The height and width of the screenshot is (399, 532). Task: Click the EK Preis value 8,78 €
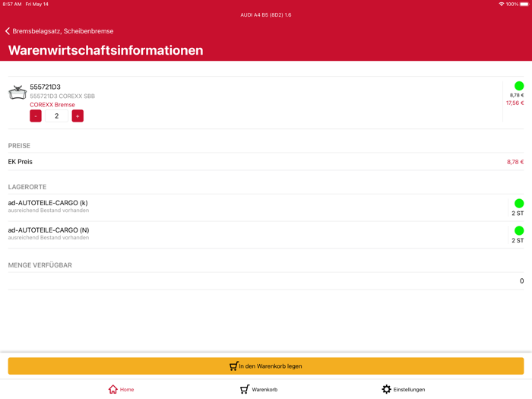(515, 162)
